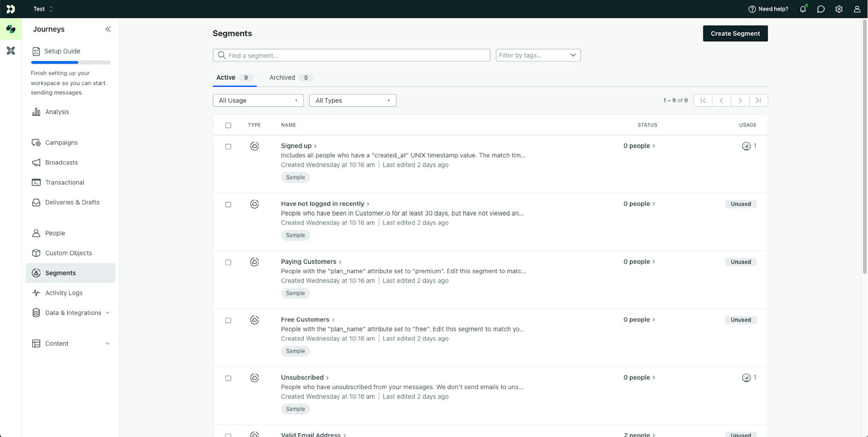Click the Setup Guide checklist icon
The image size is (868, 437).
point(36,51)
